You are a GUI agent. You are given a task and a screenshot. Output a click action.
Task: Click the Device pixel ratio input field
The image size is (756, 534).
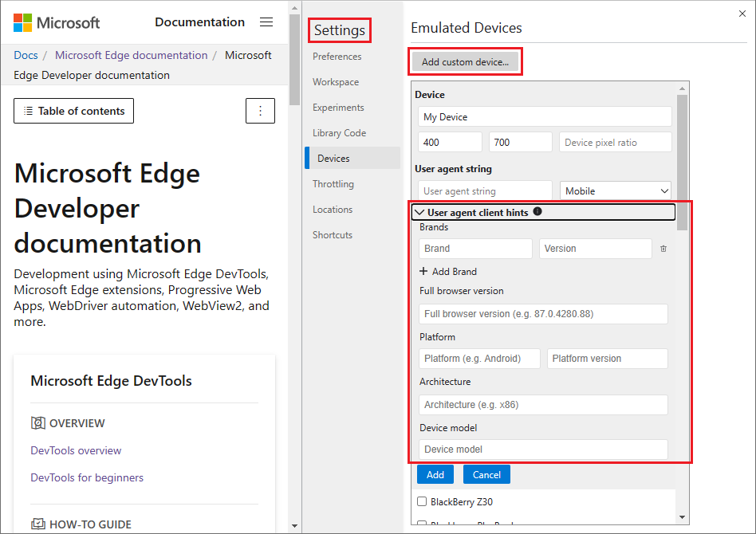615,141
